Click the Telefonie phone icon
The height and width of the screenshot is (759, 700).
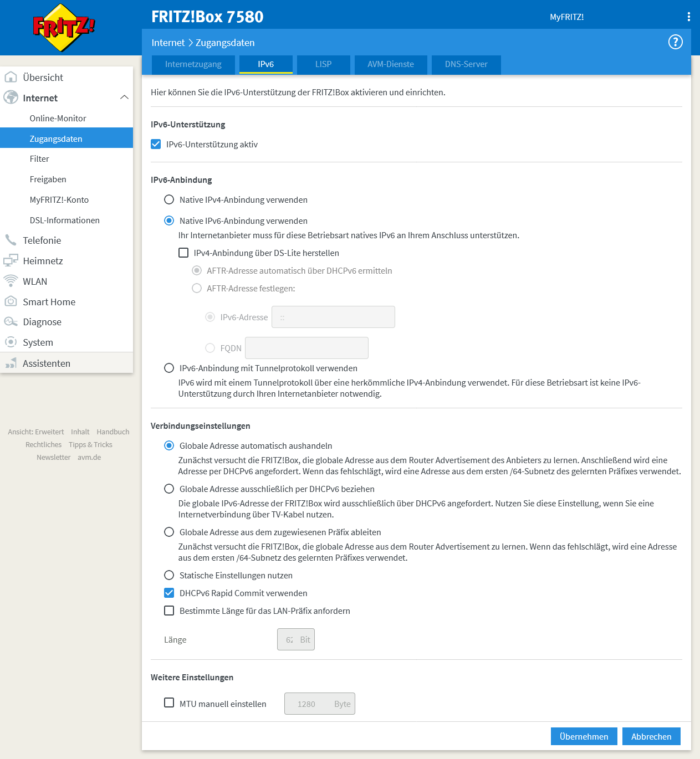11,240
